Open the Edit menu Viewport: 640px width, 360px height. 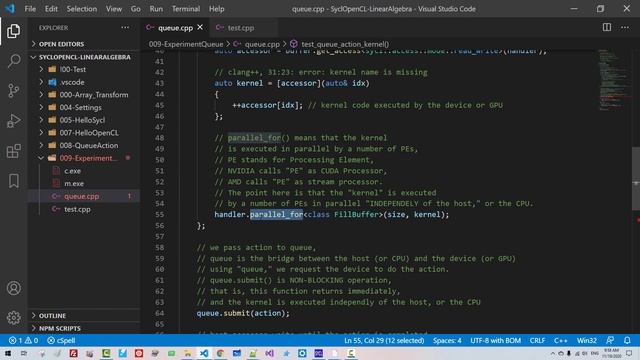point(51,9)
